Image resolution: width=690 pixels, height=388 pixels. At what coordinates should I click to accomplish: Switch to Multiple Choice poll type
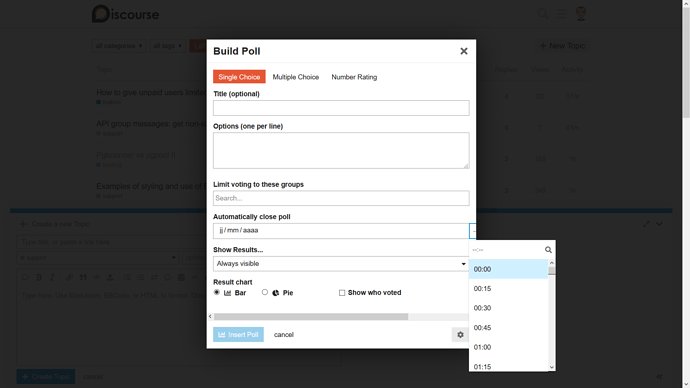[x=296, y=77]
